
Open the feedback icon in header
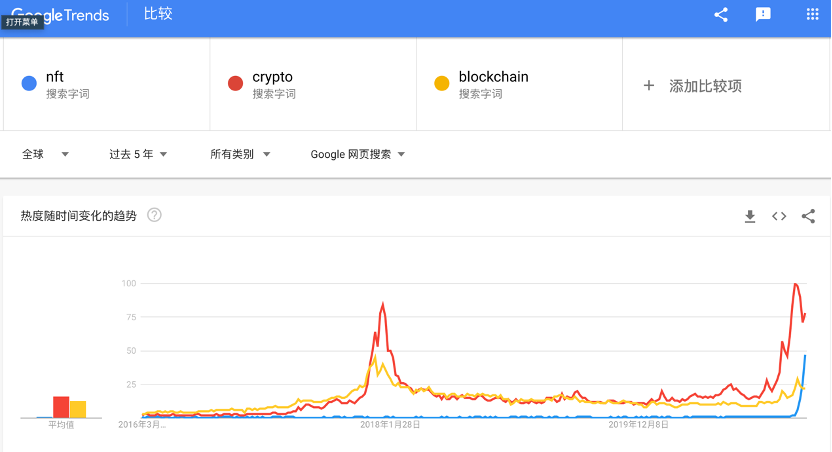click(762, 14)
